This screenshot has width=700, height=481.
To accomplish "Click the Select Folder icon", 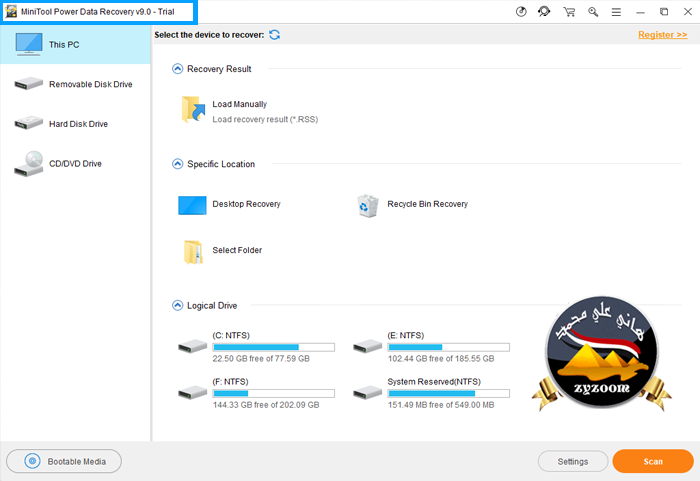I will (x=193, y=252).
